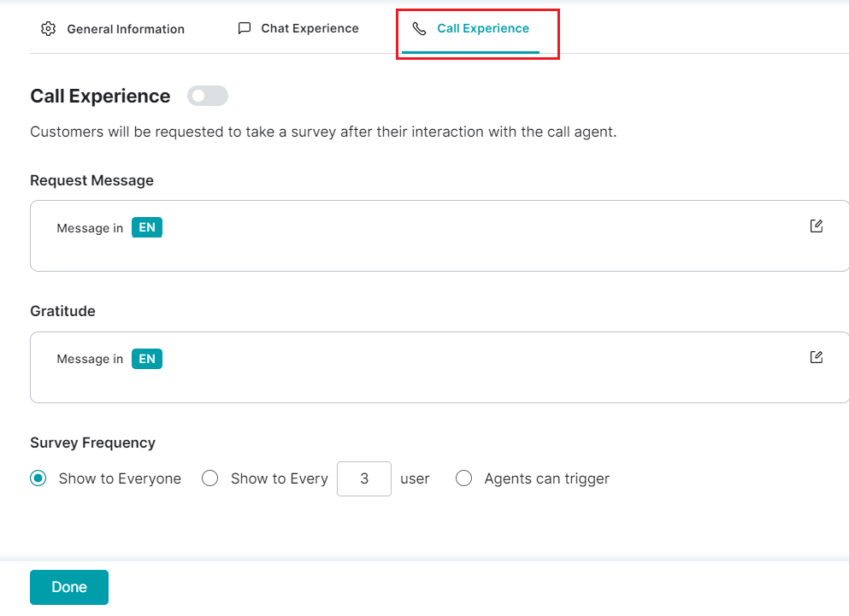Enable the Call Experience toggle
The image size is (849, 616).
[x=208, y=96]
